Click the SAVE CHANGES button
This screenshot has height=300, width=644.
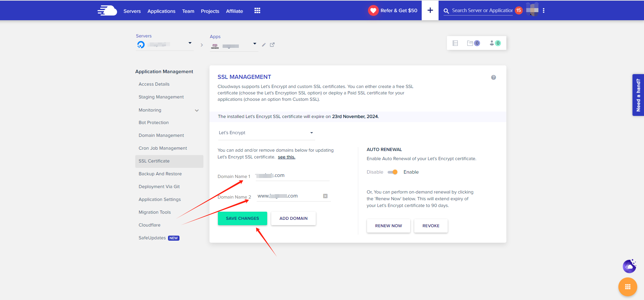[x=243, y=218]
